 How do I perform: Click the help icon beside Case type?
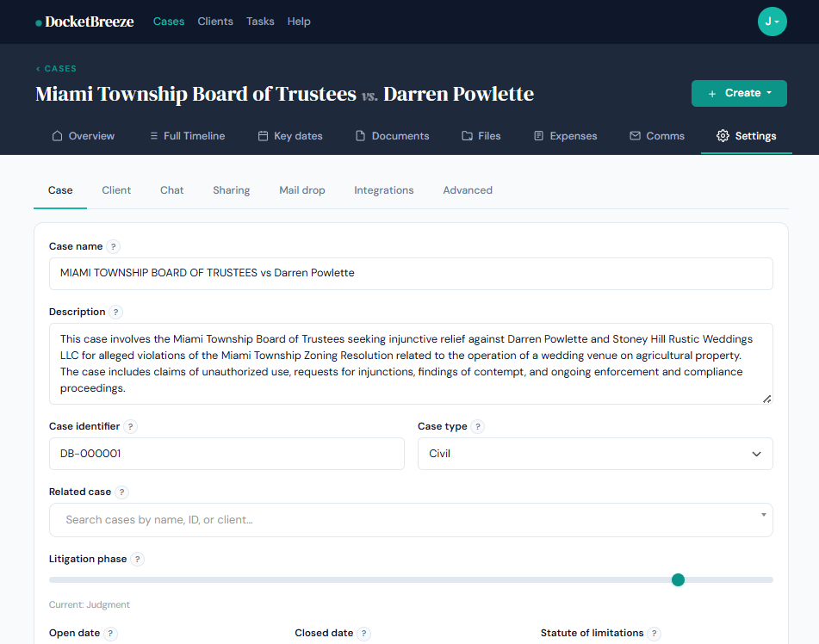pyautogui.click(x=478, y=427)
